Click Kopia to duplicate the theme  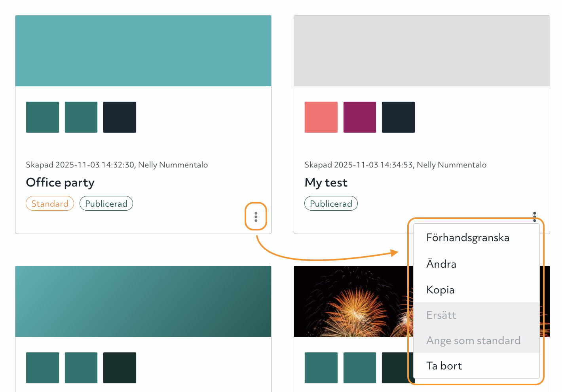pos(440,289)
